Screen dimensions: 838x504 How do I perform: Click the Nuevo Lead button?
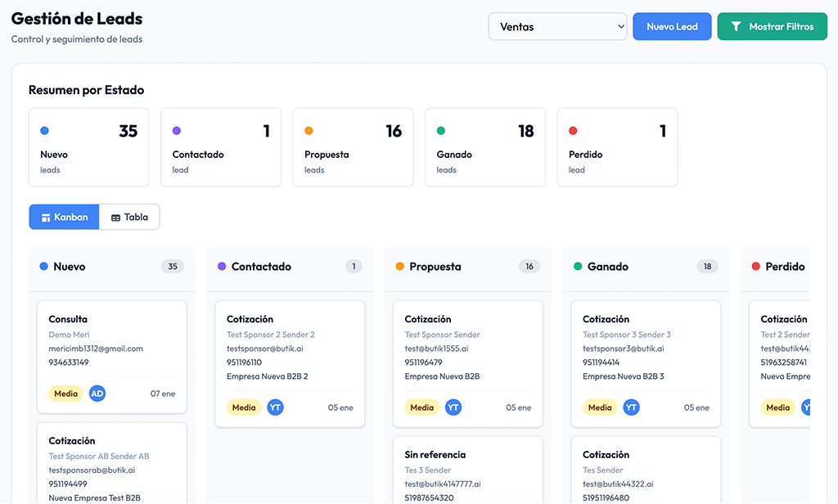pyautogui.click(x=672, y=27)
